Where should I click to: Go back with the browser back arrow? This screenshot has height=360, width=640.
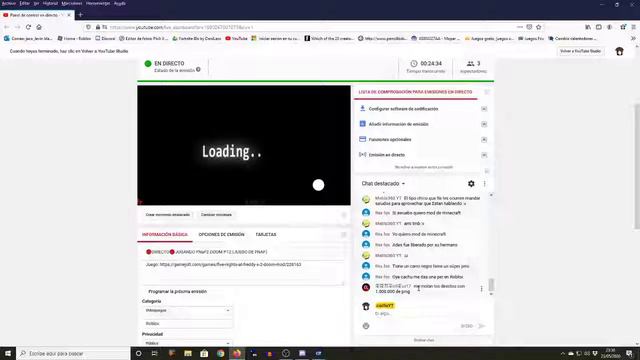(7, 27)
